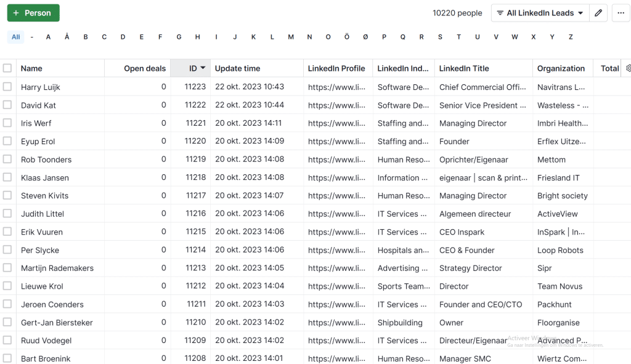Open Bright society organization
The width and height of the screenshot is (631, 364).
coord(562,196)
